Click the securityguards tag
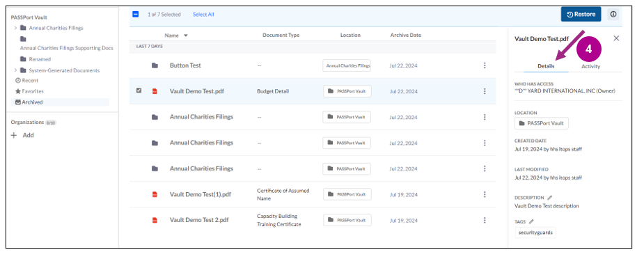The width and height of the screenshot is (644, 259). point(535,233)
